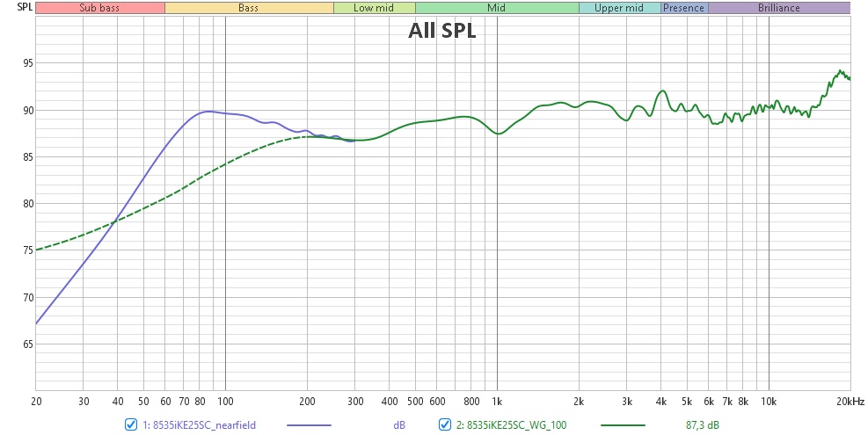Click the green WG_100 line sample

[x=623, y=425]
